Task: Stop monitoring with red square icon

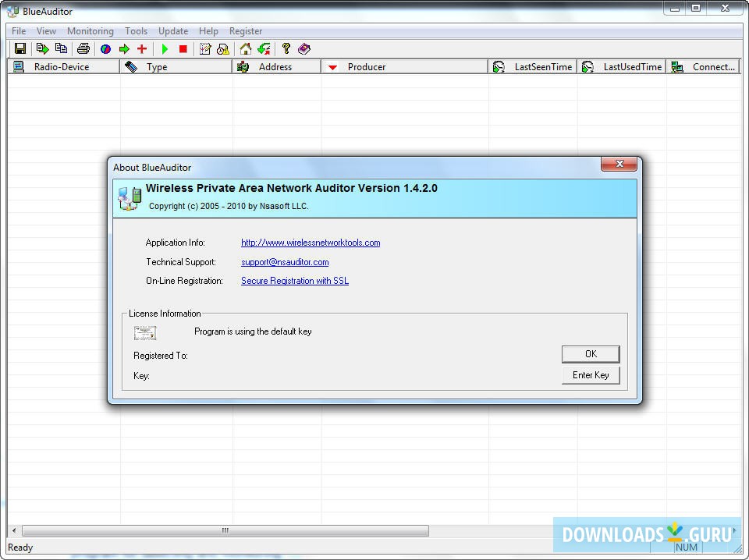Action: tap(183, 48)
